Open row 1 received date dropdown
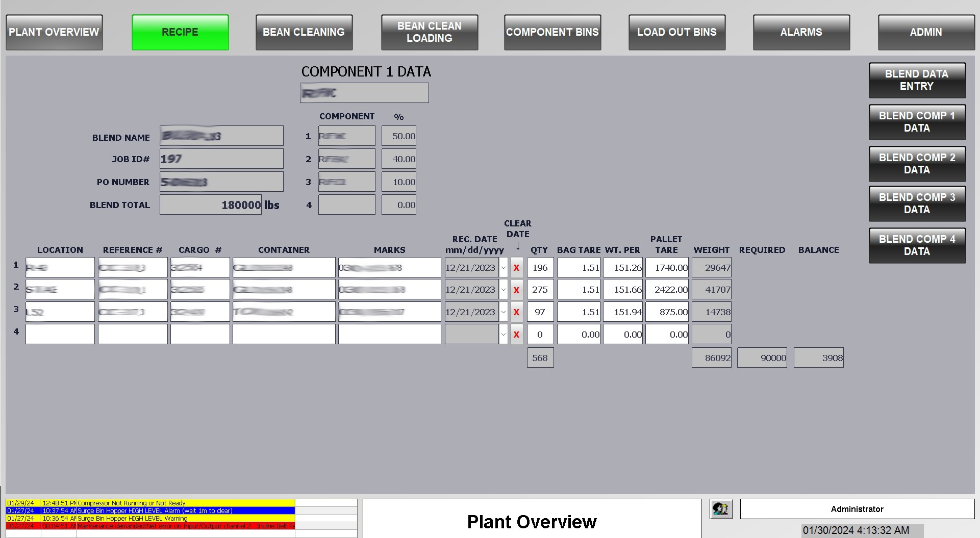Screen dimensions: 980x538 (x=504, y=268)
